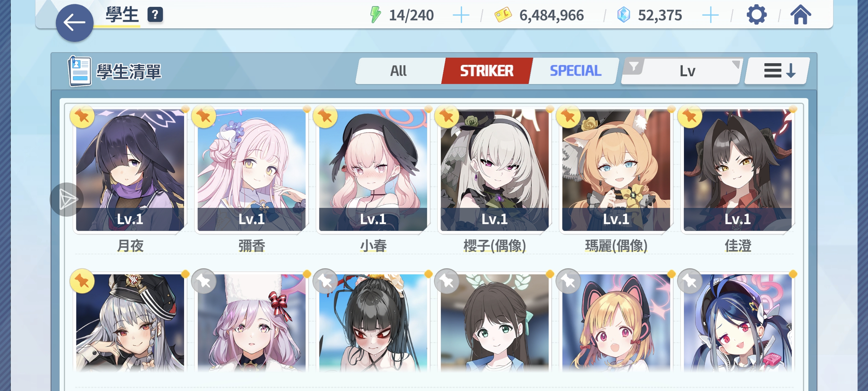The height and width of the screenshot is (391, 868).
Task: Open the help question mark icon
Action: coord(155,14)
